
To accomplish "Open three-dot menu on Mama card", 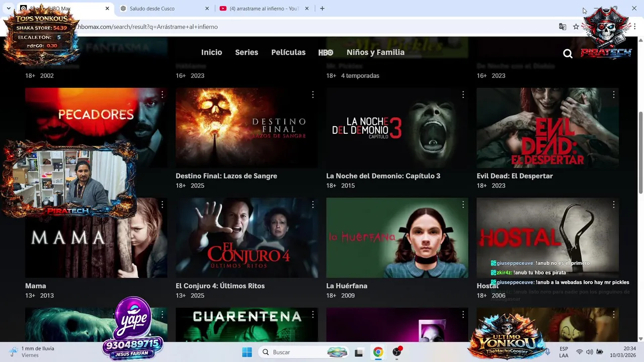I will (x=162, y=205).
